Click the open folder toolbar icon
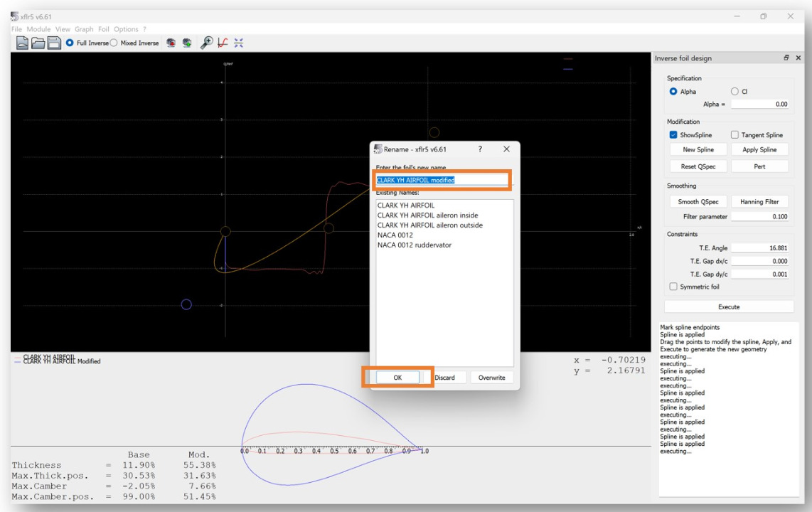The height and width of the screenshot is (512, 812). [x=38, y=42]
